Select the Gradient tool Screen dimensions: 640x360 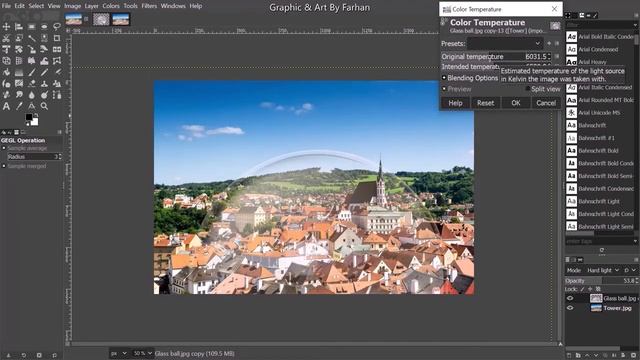point(19,72)
